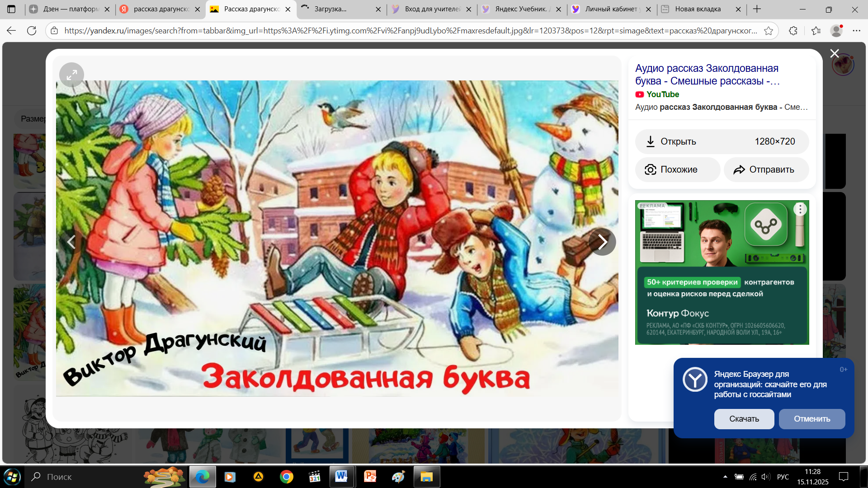Click Скачать in Yandex Browser popup
The height and width of the screenshot is (488, 868).
pos(744,419)
